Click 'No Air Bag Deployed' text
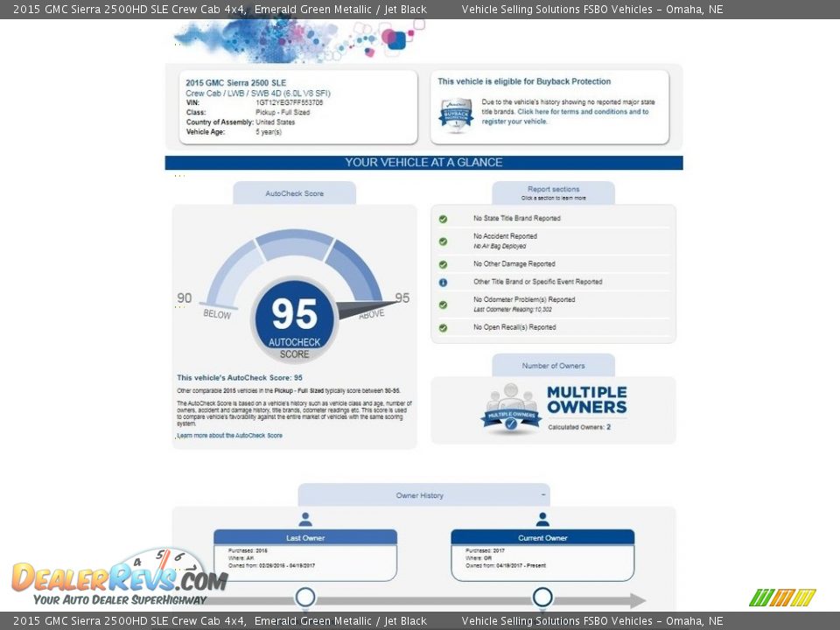The width and height of the screenshot is (840, 630). [500, 247]
